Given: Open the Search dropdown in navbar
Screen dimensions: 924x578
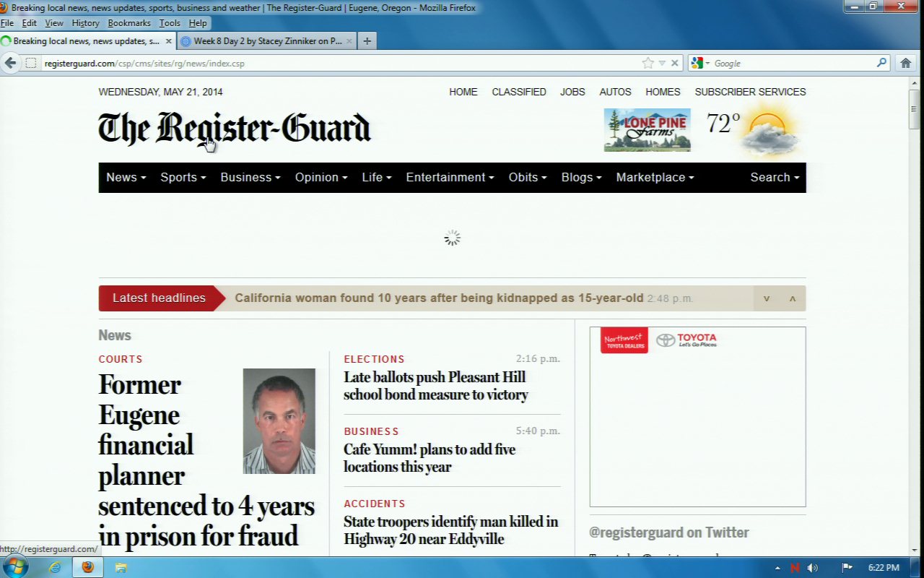Looking at the screenshot, I should pyautogui.click(x=775, y=177).
